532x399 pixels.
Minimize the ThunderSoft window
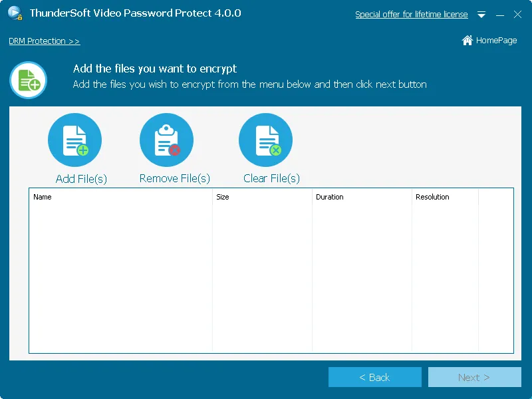(x=500, y=15)
